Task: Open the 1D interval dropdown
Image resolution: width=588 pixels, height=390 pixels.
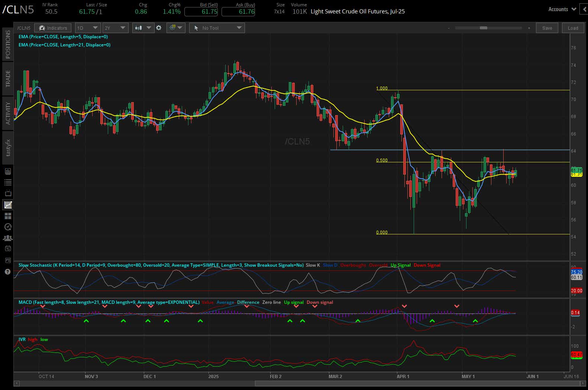Action: point(88,28)
